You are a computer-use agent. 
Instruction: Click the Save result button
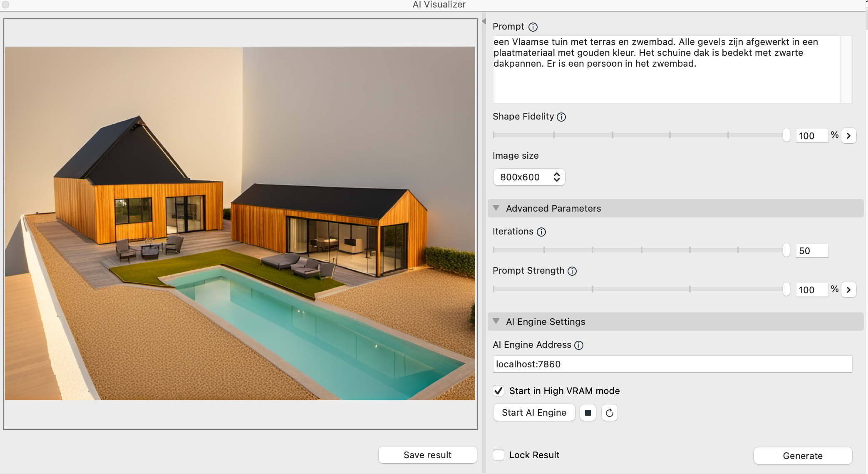[x=427, y=455]
